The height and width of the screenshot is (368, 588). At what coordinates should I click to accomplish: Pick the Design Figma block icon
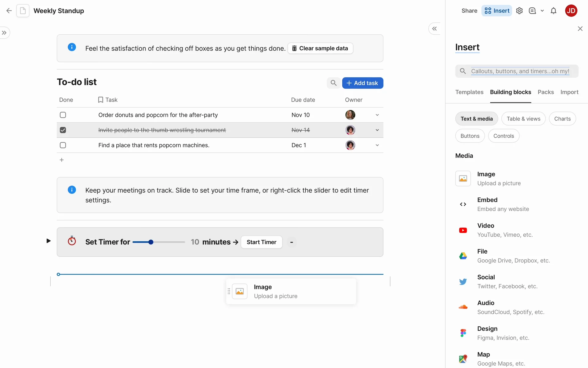[463, 333]
